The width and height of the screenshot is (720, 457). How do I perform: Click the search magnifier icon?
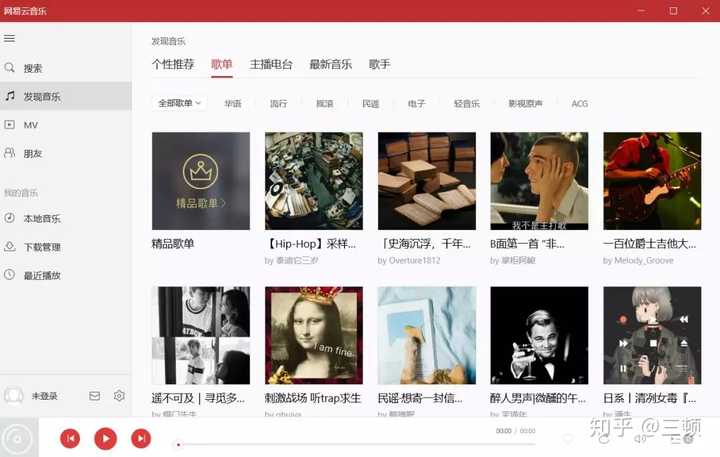point(9,68)
